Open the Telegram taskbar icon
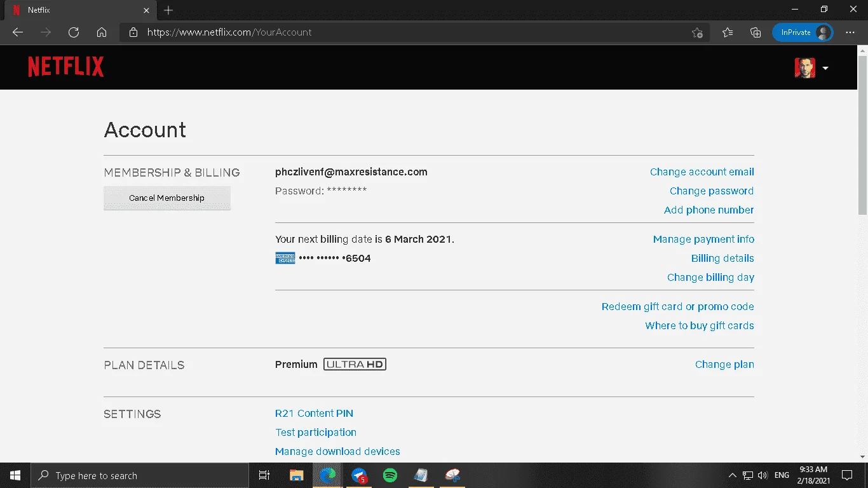Viewport: 868px width, 488px height. pos(359,475)
